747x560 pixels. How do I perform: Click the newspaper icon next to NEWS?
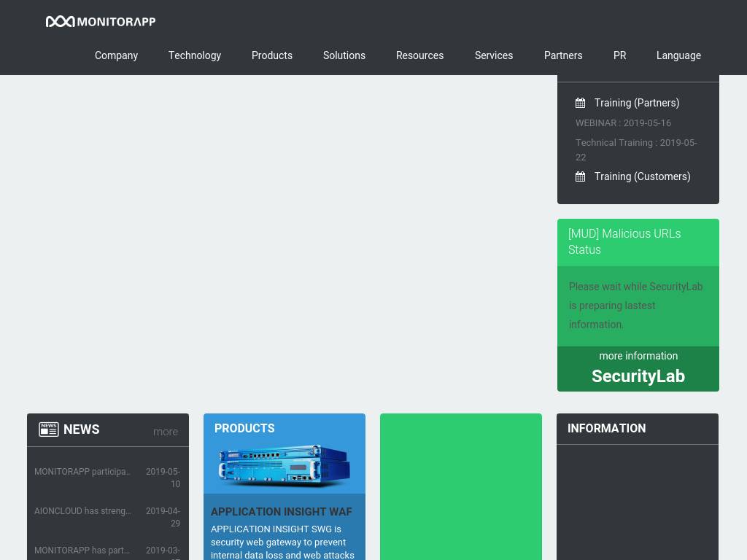[x=49, y=429]
